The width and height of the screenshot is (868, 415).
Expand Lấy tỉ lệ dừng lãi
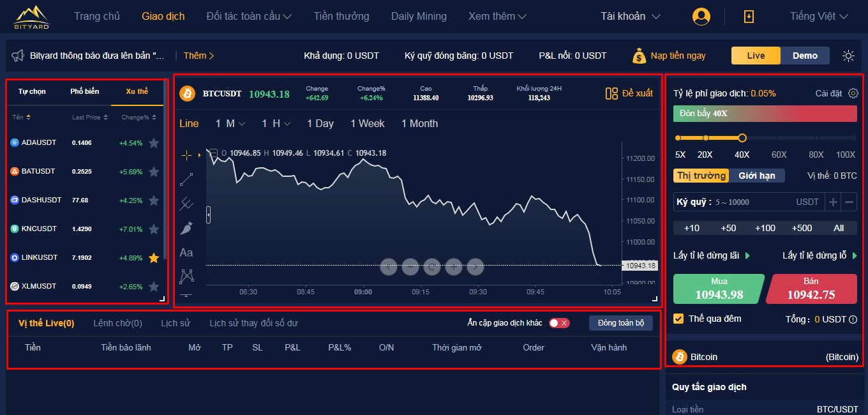pyautogui.click(x=712, y=255)
